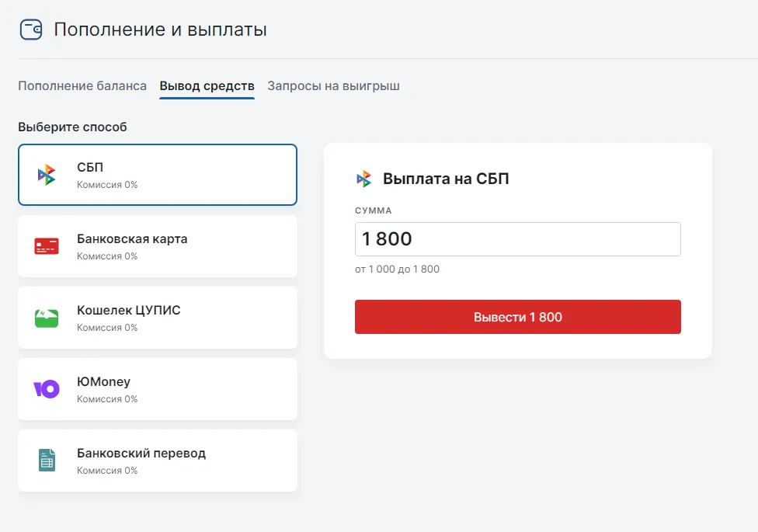Click the Сумма amount input field
The height and width of the screenshot is (532, 758).
click(517, 239)
